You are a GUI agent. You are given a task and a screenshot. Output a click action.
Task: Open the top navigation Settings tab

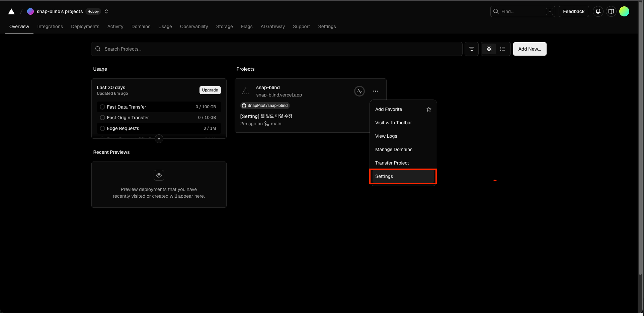[x=327, y=26]
